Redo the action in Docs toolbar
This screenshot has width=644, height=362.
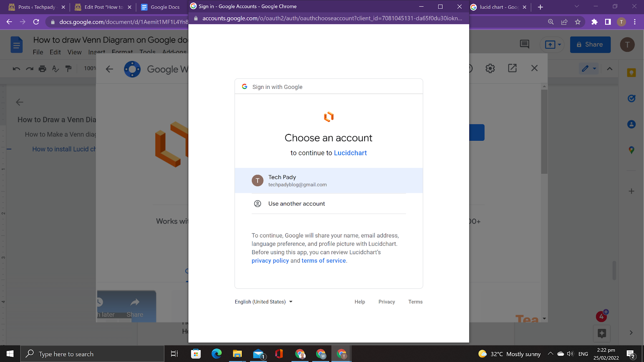click(30, 69)
